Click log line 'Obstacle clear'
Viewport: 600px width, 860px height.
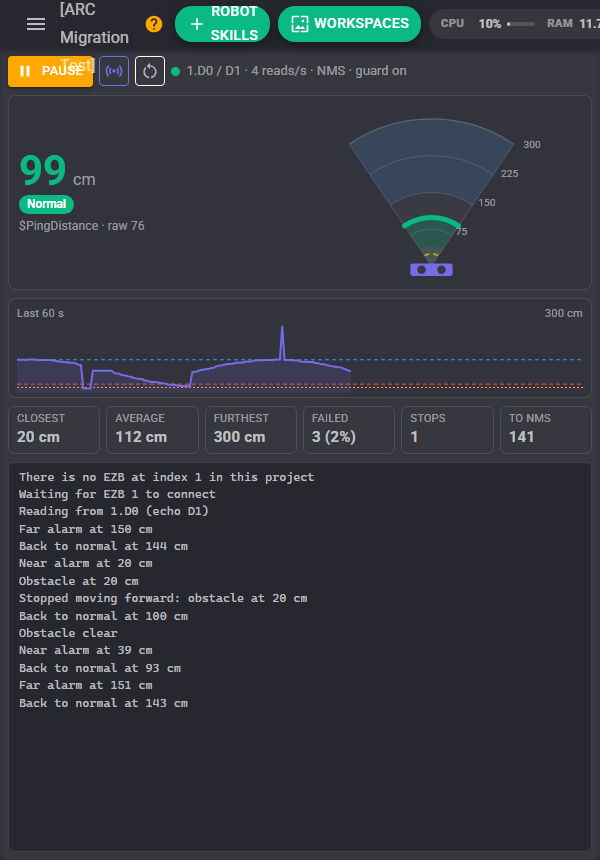tap(68, 633)
